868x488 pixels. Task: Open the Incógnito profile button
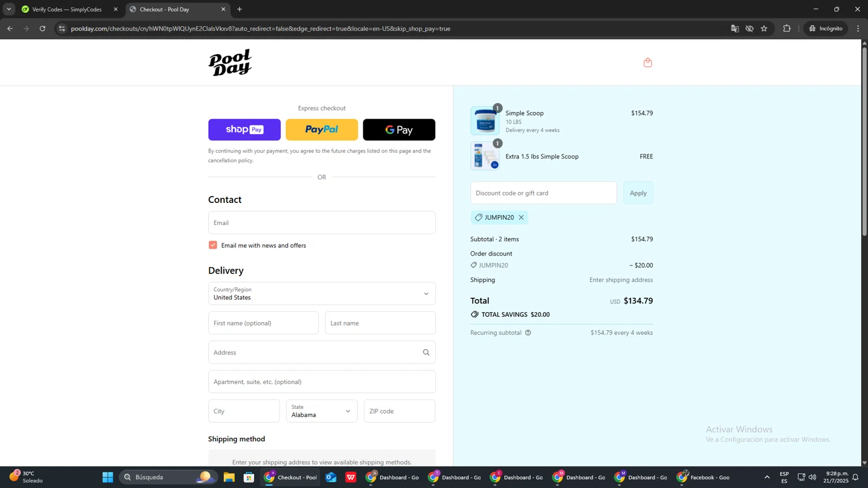[826, 28]
